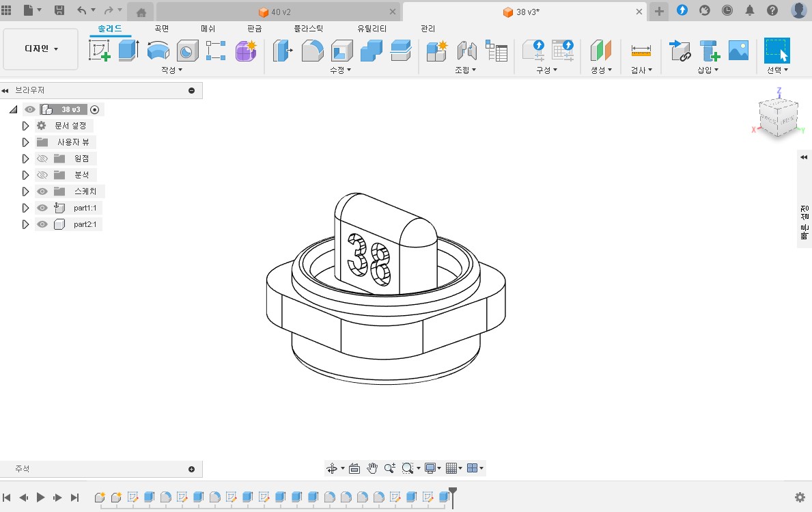
Task: Switch to the 판금 ribbon tab
Action: (x=254, y=29)
